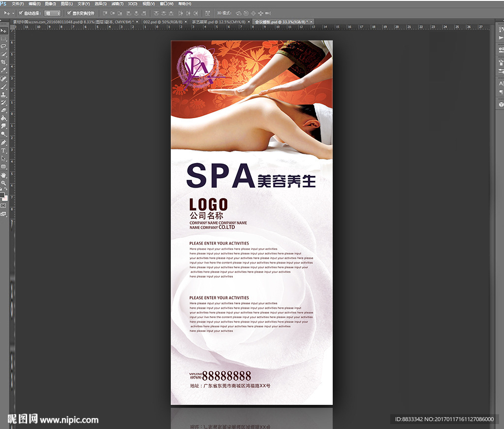This screenshot has height=429, width=504.
Task: Select the Lasso tool
Action: (3, 47)
